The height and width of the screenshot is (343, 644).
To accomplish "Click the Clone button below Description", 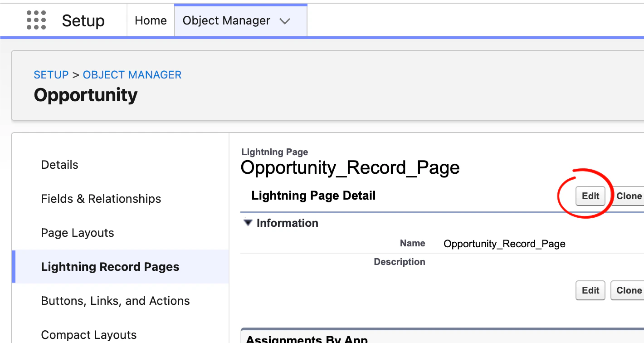I will pyautogui.click(x=628, y=290).
